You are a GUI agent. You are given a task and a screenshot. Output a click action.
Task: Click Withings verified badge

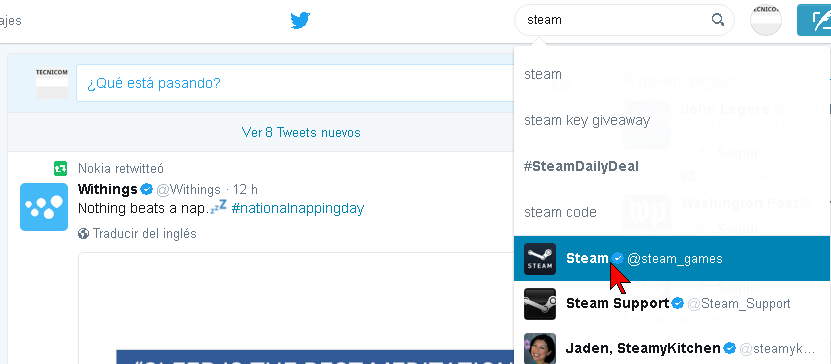pyautogui.click(x=146, y=189)
